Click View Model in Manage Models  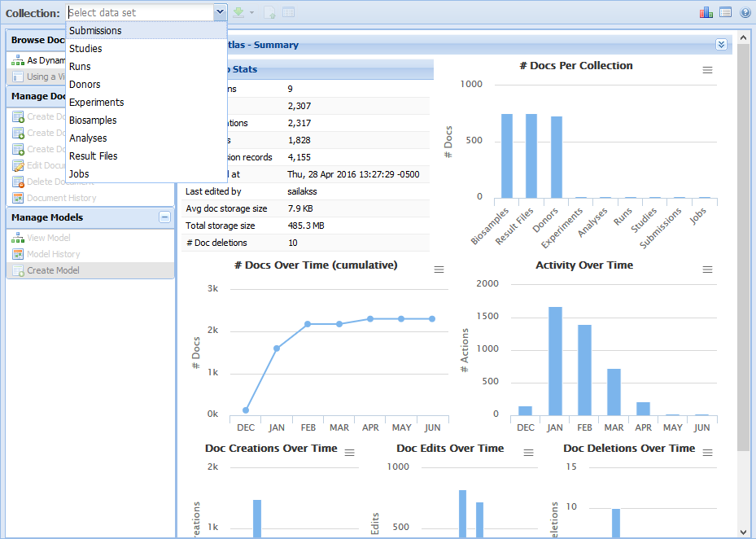click(x=48, y=238)
